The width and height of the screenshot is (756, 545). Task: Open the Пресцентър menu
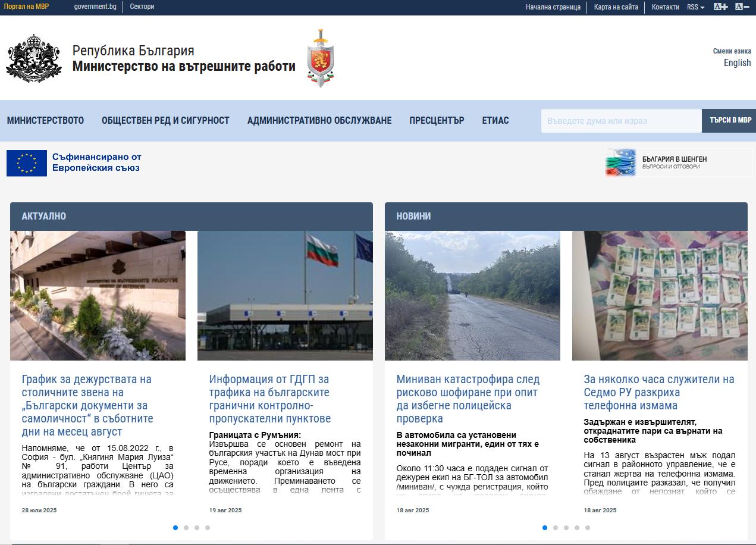tap(437, 121)
